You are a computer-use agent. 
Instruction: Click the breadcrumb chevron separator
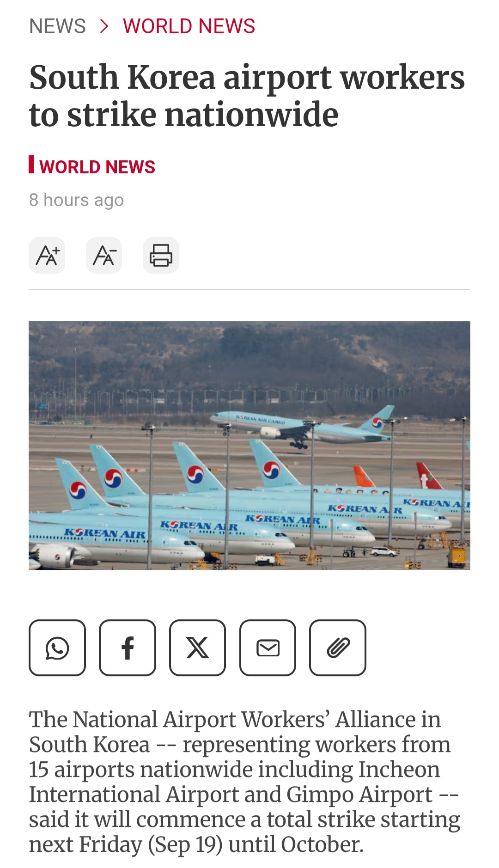(x=104, y=26)
